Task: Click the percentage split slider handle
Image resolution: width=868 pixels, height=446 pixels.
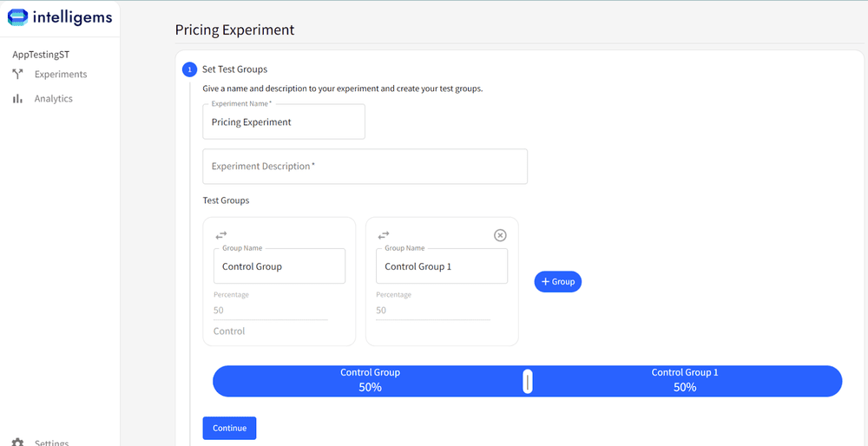Action: click(x=528, y=381)
